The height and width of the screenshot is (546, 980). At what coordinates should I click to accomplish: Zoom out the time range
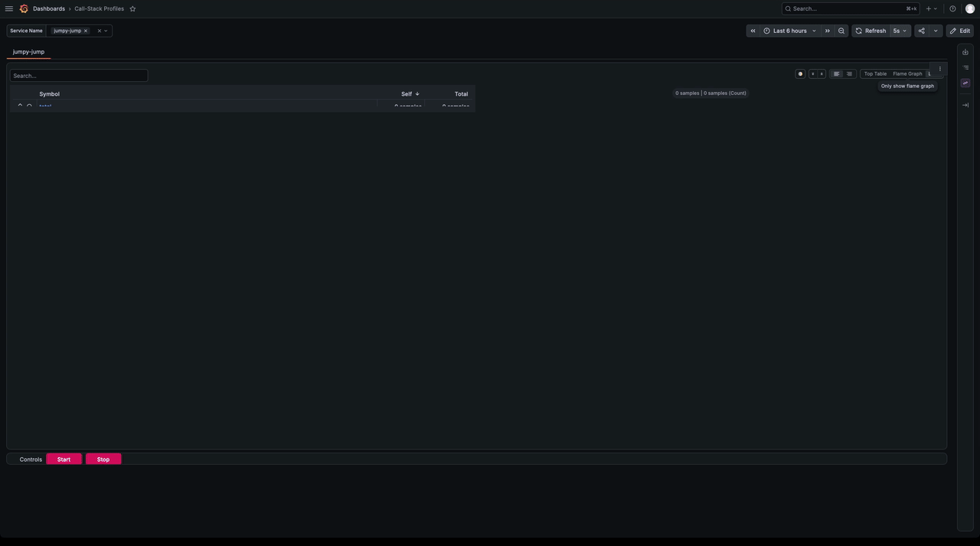click(841, 31)
